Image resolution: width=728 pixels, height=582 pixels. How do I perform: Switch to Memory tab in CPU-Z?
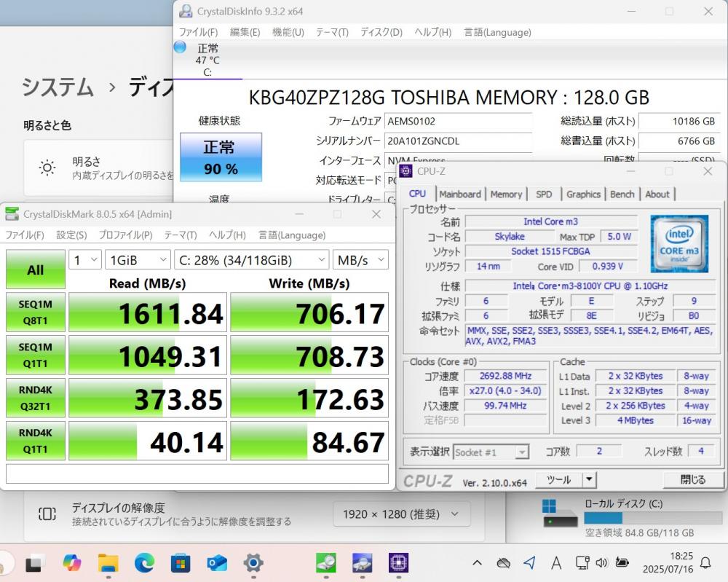(506, 194)
